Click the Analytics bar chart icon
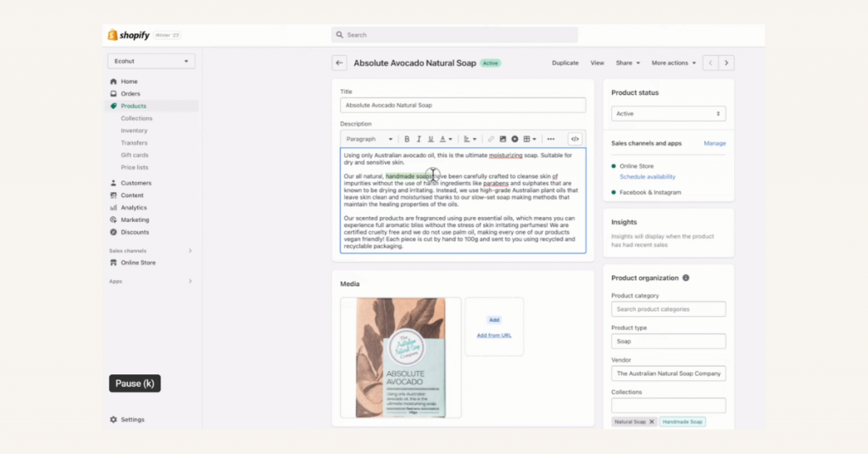This screenshot has width=868, height=454. click(x=114, y=208)
